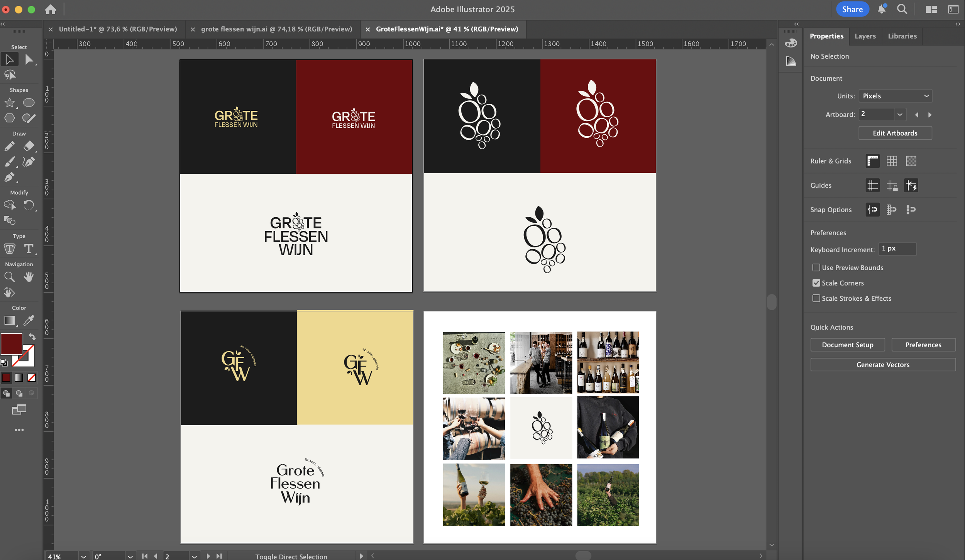
Task: Expand the Artboard number dropdown
Action: tap(900, 115)
